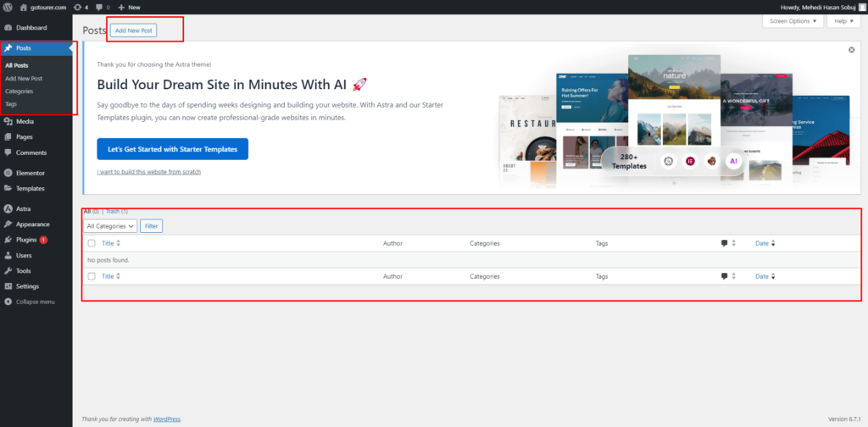Image resolution: width=868 pixels, height=427 pixels.
Task: Click the Users person icon
Action: (x=8, y=256)
